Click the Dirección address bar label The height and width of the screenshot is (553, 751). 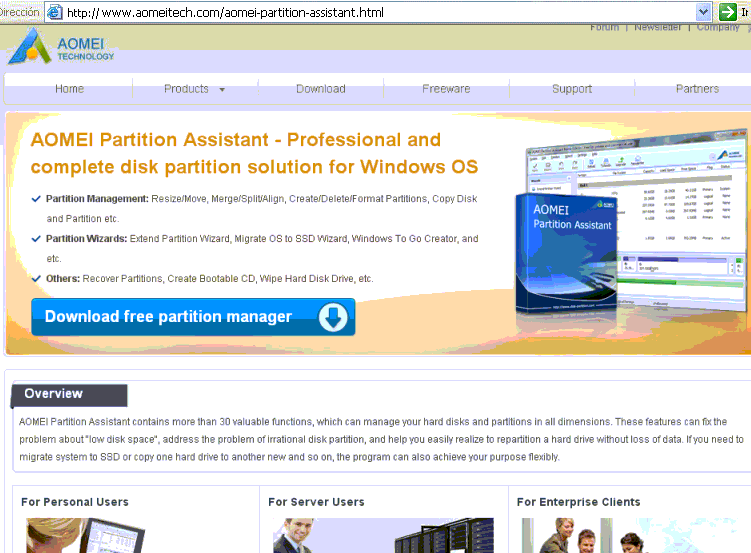pyautogui.click(x=19, y=12)
